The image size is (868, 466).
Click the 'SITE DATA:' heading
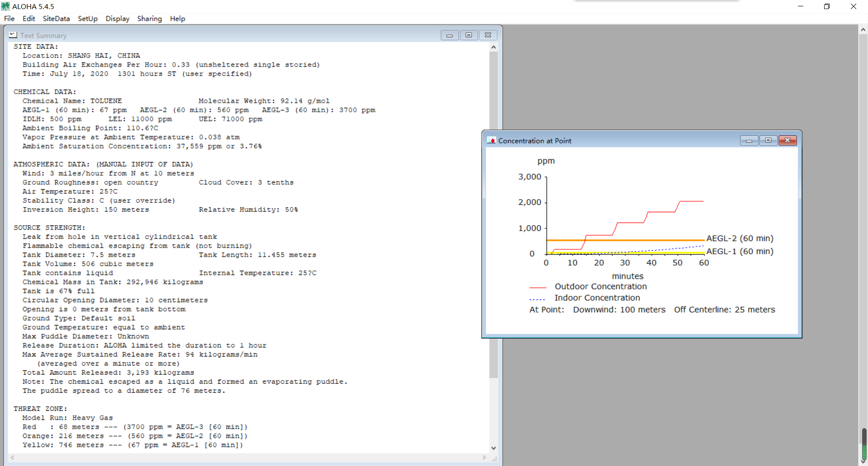36,47
